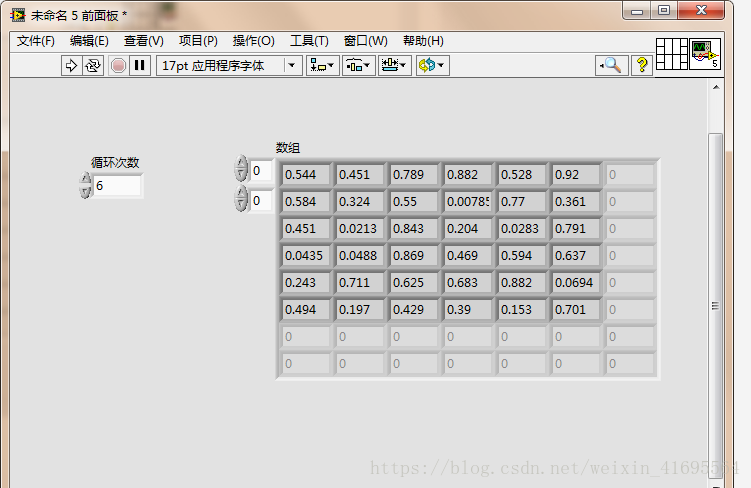Click the context help question mark
This screenshot has width=751, height=488.
[x=642, y=65]
